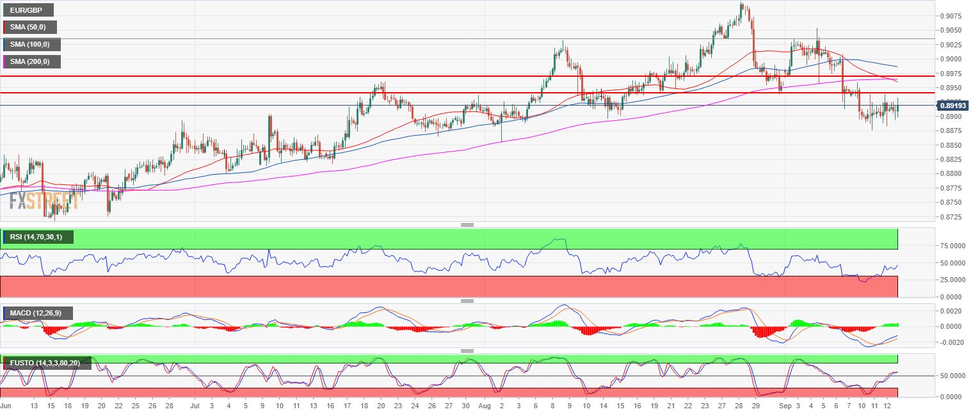Click the red oversold zone in RSI panel
This screenshot has width=980, height=414.
tap(448, 287)
